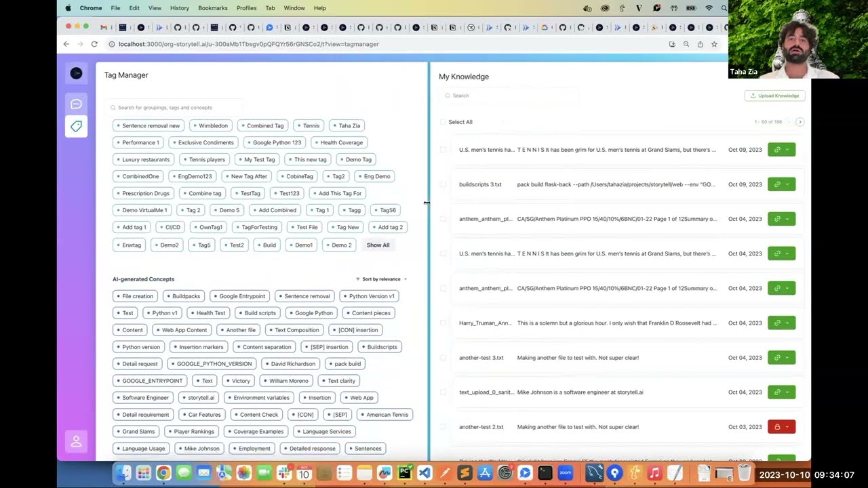
Task: Open the user profile sidebar icon
Action: (x=76, y=441)
